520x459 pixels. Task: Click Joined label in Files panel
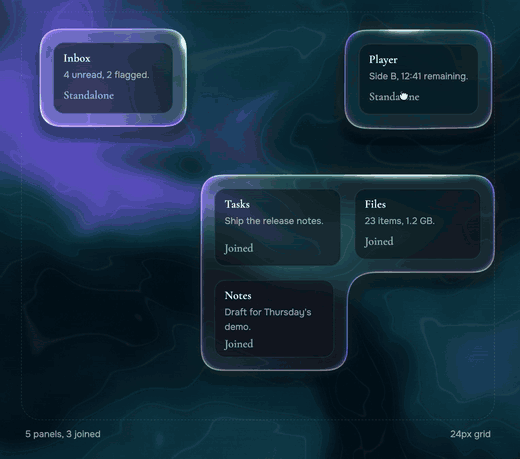pyautogui.click(x=379, y=241)
